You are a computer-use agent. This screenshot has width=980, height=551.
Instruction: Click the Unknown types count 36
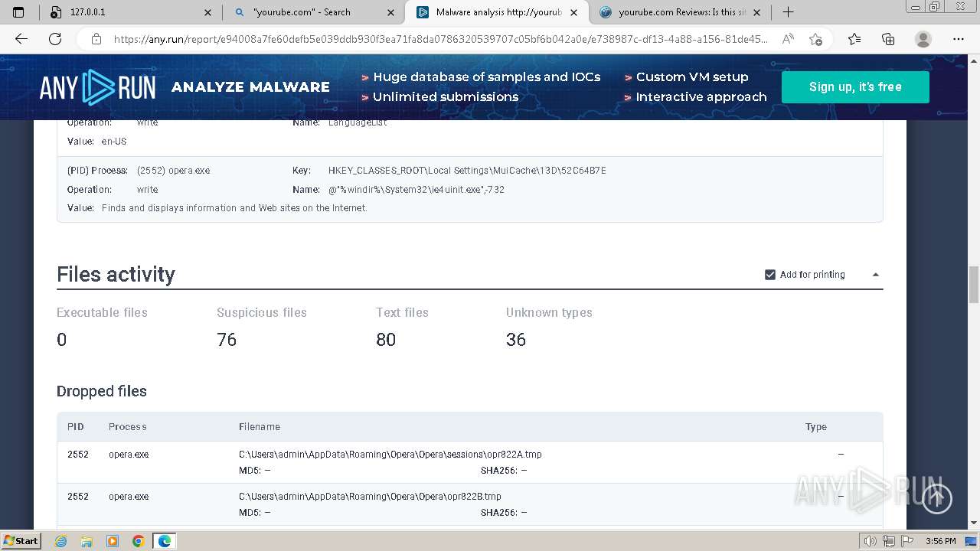coord(516,340)
